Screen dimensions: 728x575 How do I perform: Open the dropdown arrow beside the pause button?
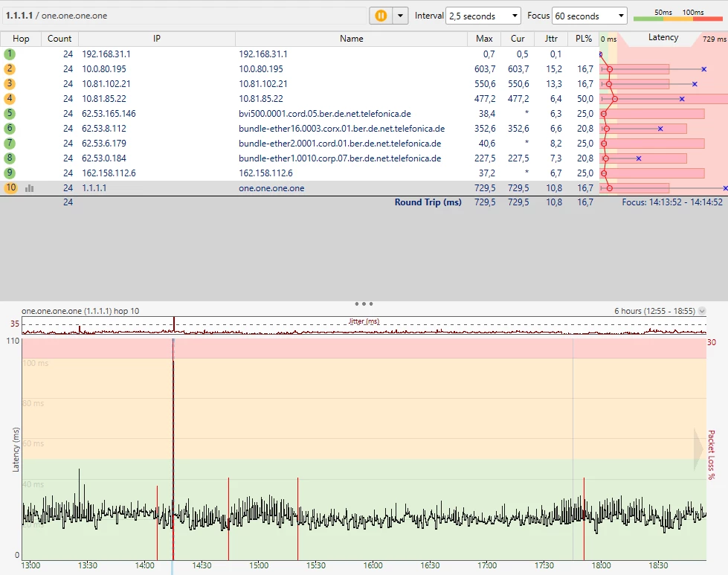401,16
